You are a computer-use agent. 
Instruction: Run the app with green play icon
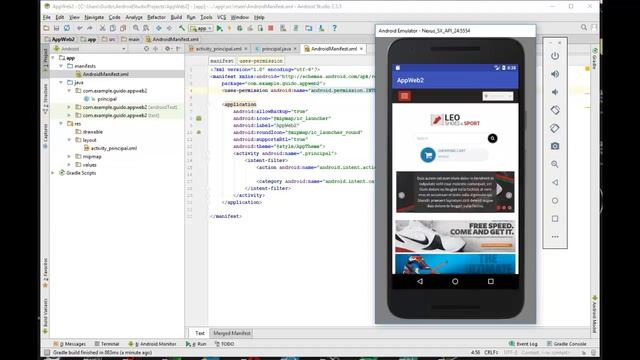[x=220, y=28]
